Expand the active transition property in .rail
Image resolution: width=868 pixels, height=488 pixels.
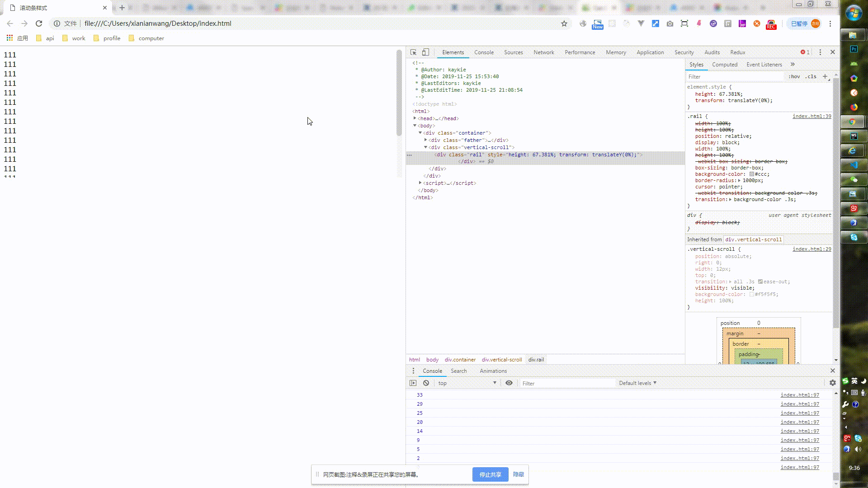730,199
